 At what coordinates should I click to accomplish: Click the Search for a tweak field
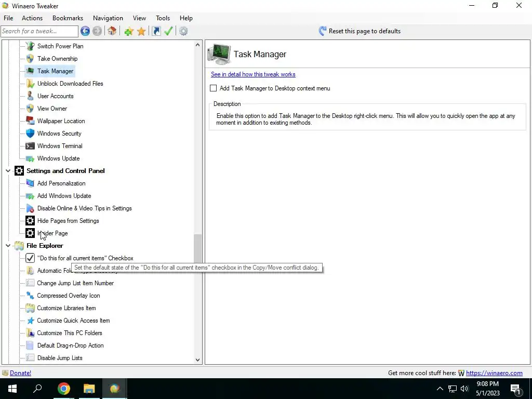[39, 31]
